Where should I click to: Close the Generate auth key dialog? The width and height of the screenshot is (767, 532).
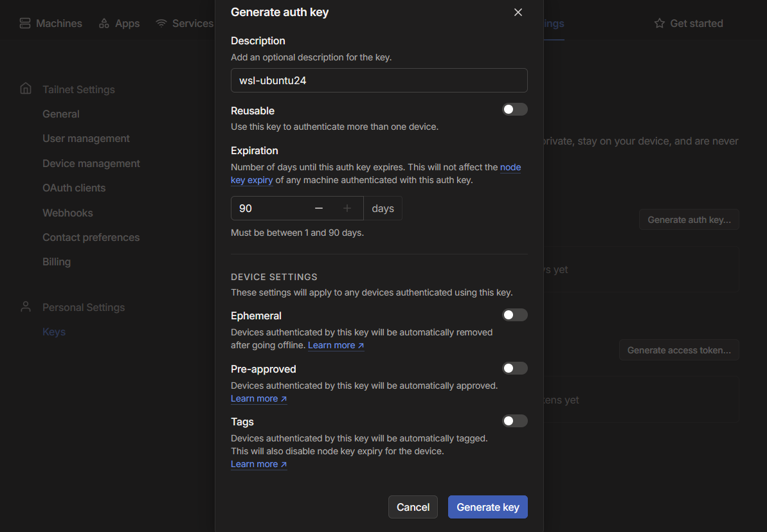[x=518, y=12]
